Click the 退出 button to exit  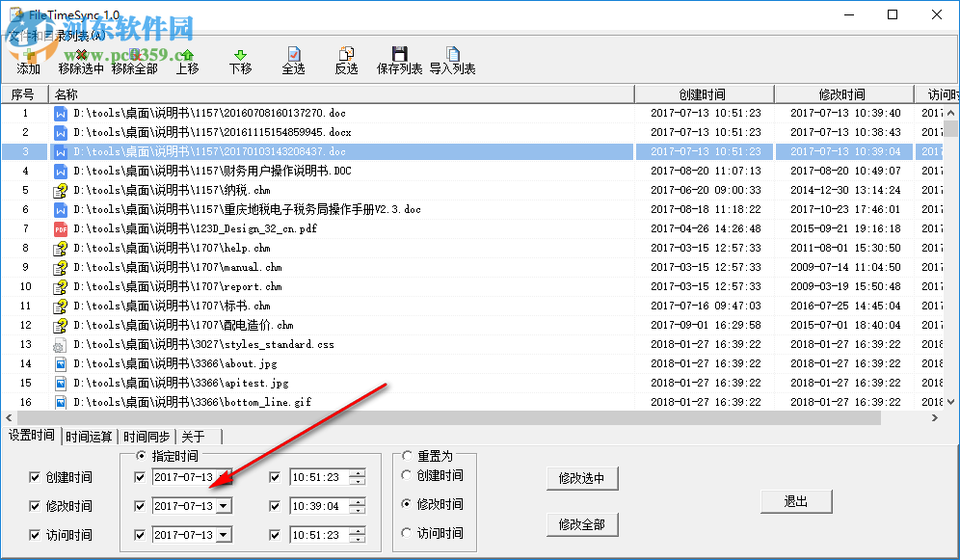coord(796,501)
